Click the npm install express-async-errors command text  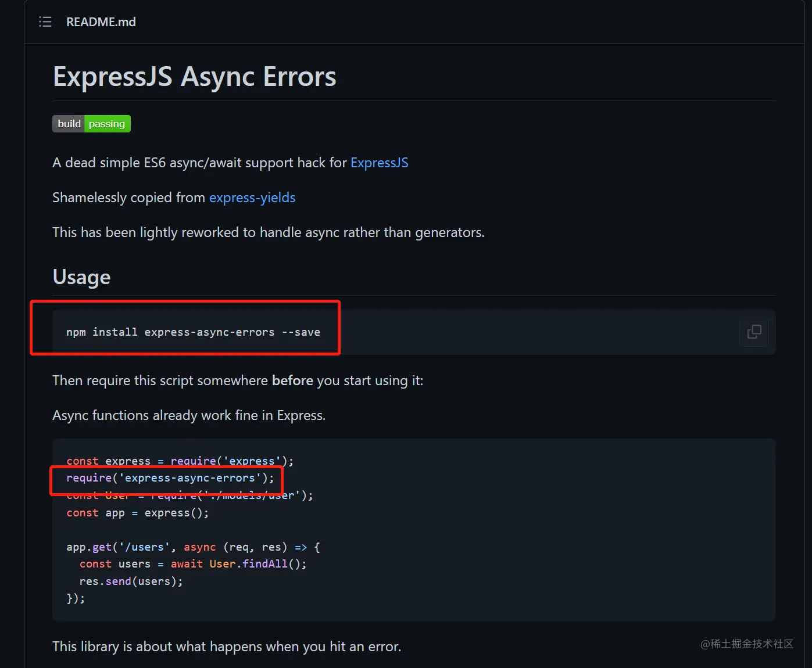point(193,332)
